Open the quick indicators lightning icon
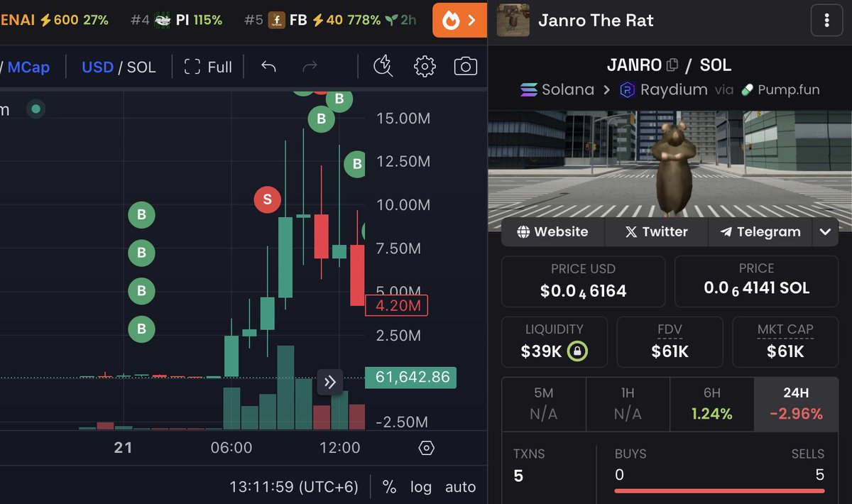Viewport: 852px width, 504px height. pos(383,67)
